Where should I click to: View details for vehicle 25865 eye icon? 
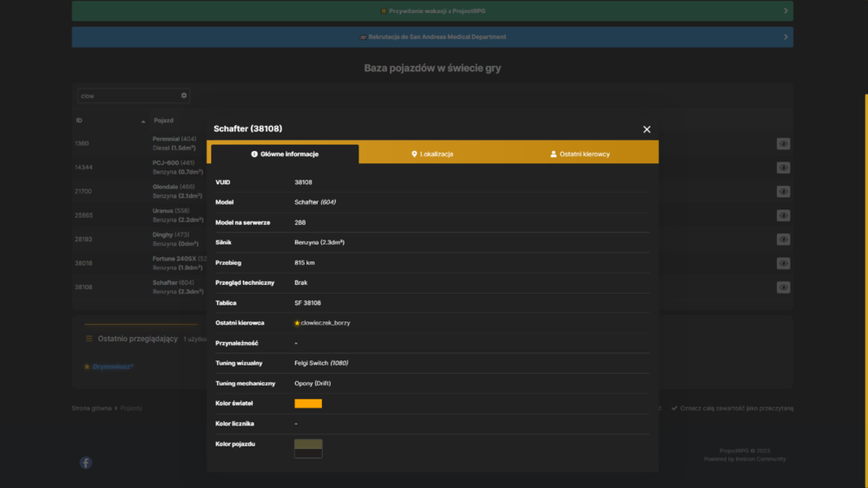click(x=783, y=215)
